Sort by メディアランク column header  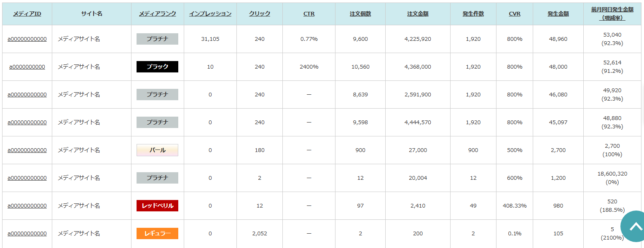click(157, 14)
